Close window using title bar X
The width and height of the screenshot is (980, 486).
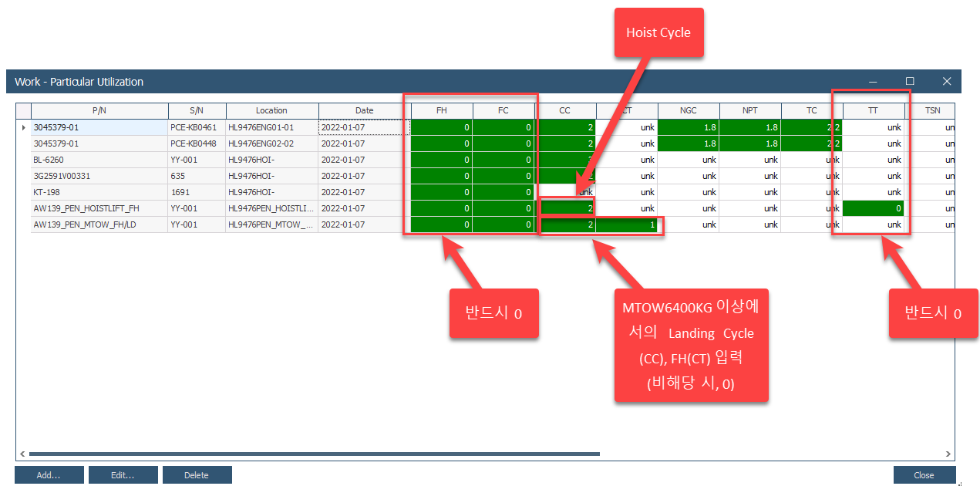[947, 81]
